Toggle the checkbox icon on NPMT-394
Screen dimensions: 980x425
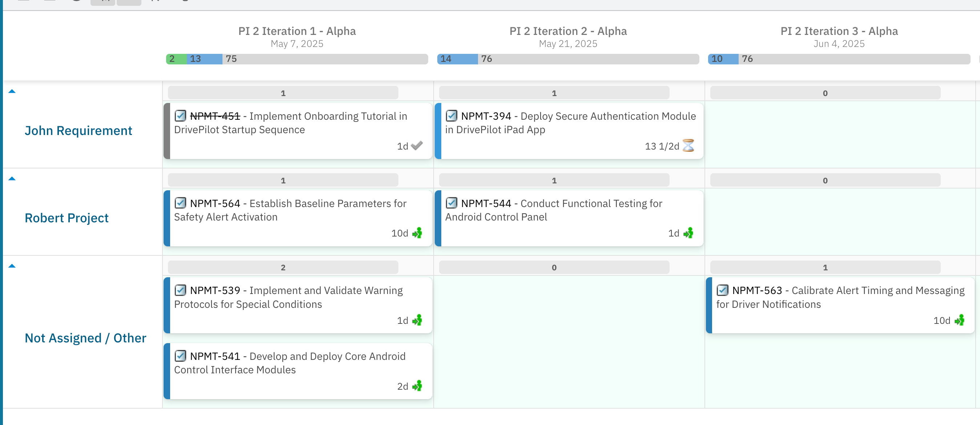coord(451,116)
